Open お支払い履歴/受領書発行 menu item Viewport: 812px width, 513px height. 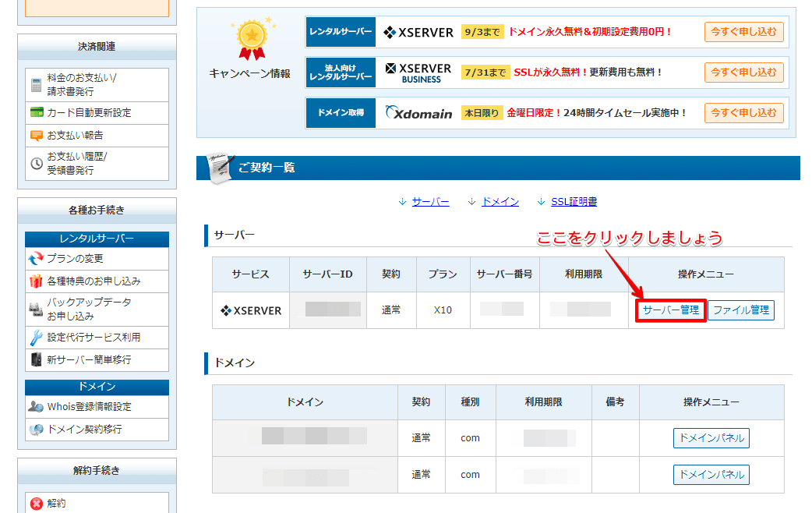(97, 164)
